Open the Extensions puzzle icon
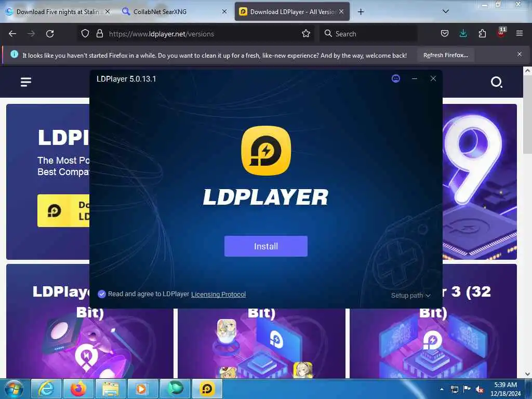The width and height of the screenshot is (532, 399). click(482, 33)
